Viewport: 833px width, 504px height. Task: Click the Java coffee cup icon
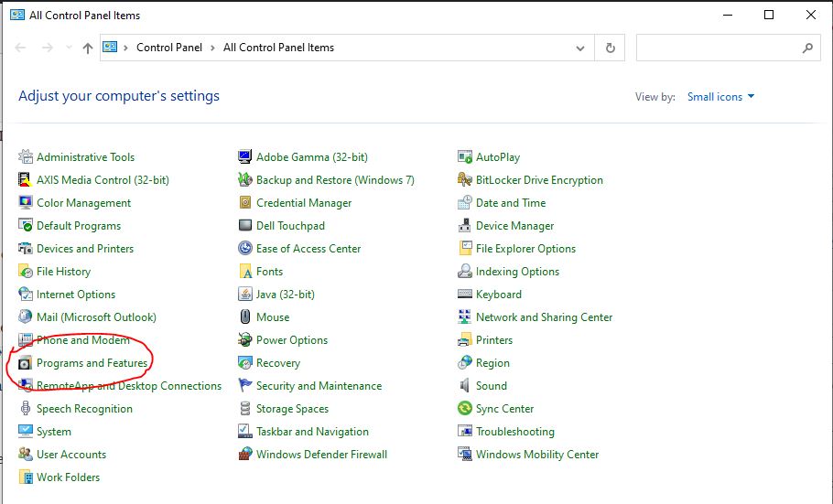[245, 294]
